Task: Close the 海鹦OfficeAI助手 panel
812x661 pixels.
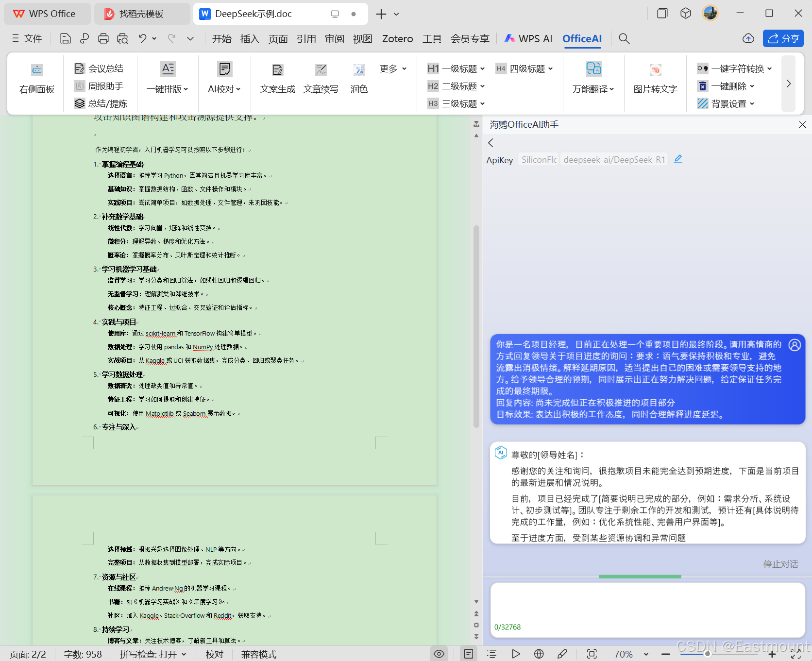Action: [802, 125]
